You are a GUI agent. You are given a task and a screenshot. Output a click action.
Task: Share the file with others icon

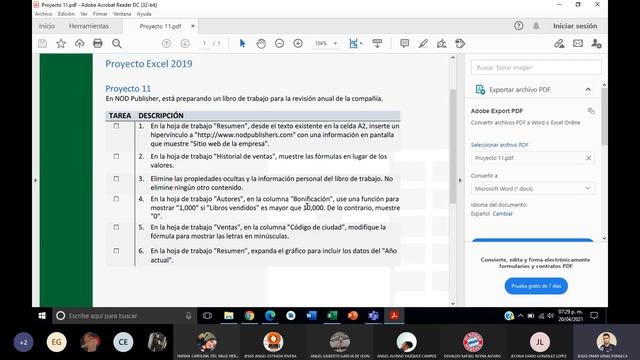[596, 43]
